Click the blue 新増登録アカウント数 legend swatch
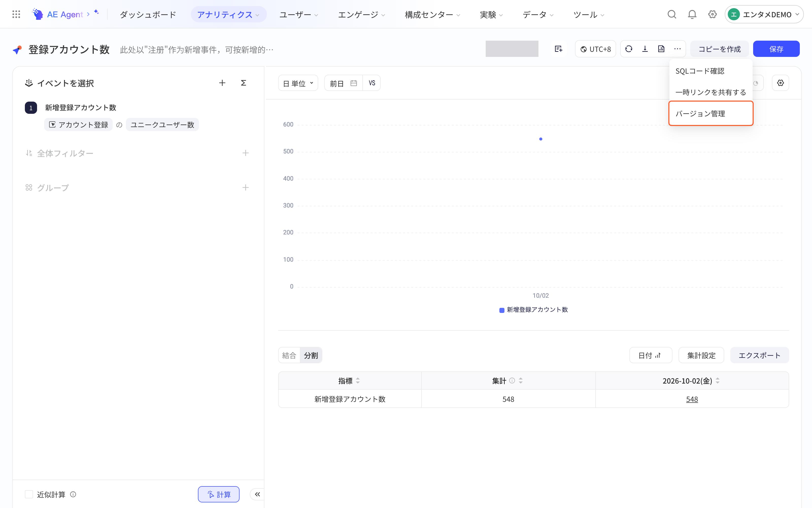This screenshot has width=812, height=508. tap(502, 310)
